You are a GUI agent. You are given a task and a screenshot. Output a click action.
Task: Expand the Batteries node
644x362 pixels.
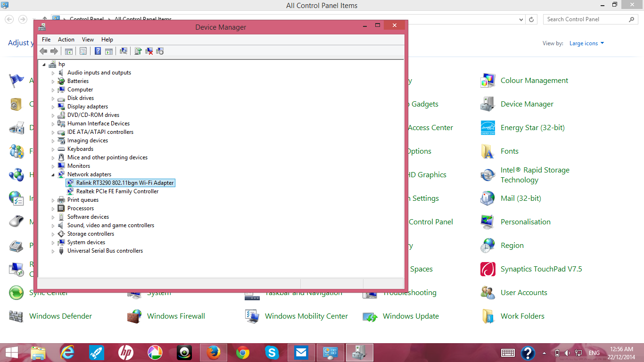tap(53, 82)
